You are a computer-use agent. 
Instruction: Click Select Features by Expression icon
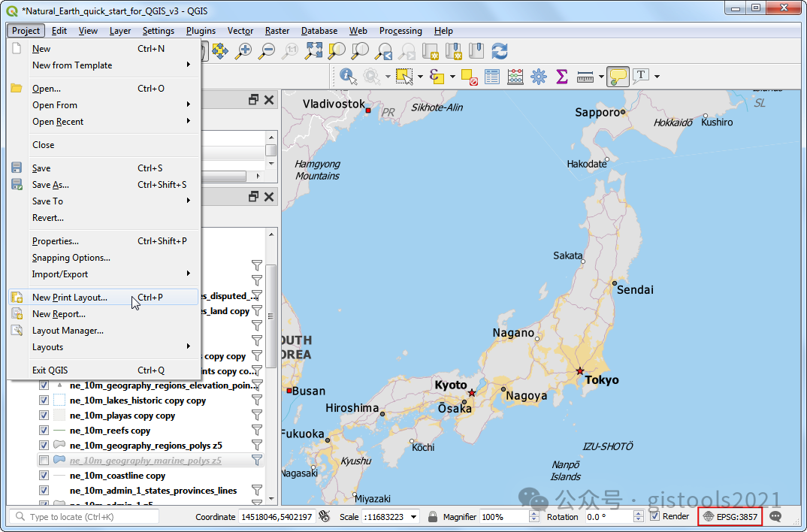click(x=437, y=77)
